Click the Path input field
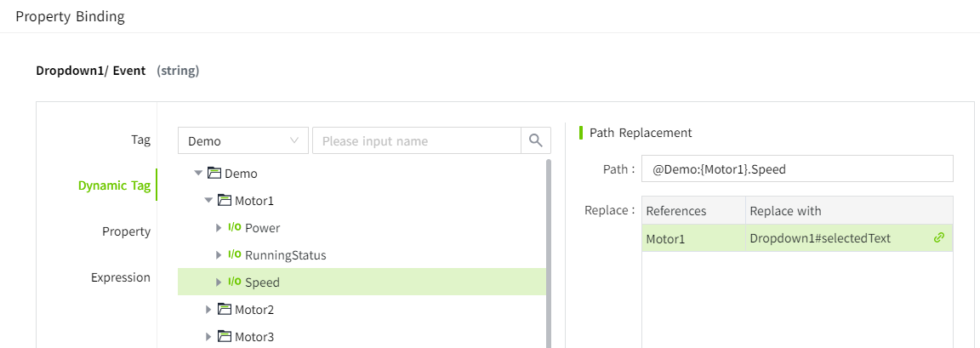 797,169
